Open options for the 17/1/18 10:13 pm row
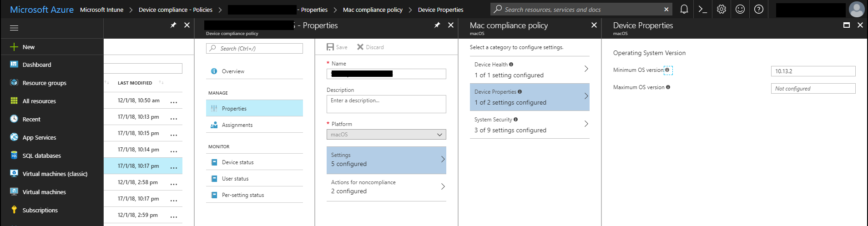 point(174,118)
